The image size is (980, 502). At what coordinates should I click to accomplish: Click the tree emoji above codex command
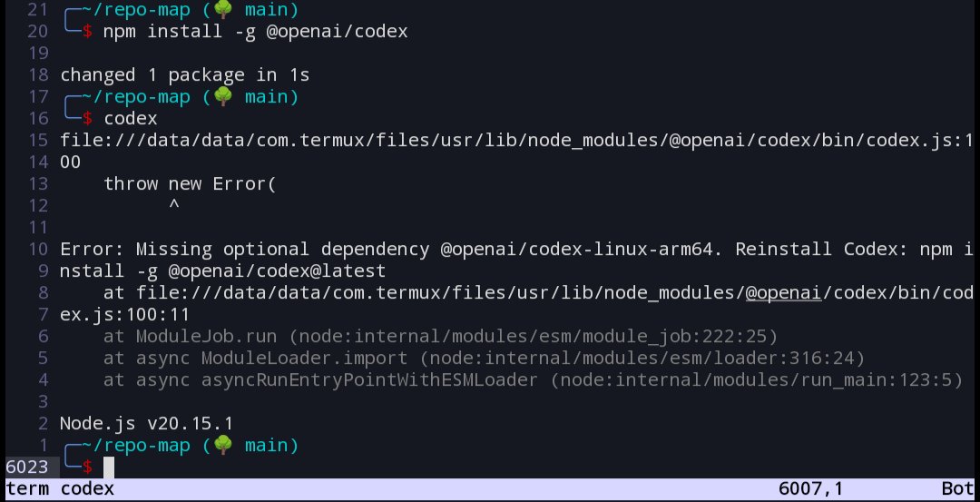point(223,96)
